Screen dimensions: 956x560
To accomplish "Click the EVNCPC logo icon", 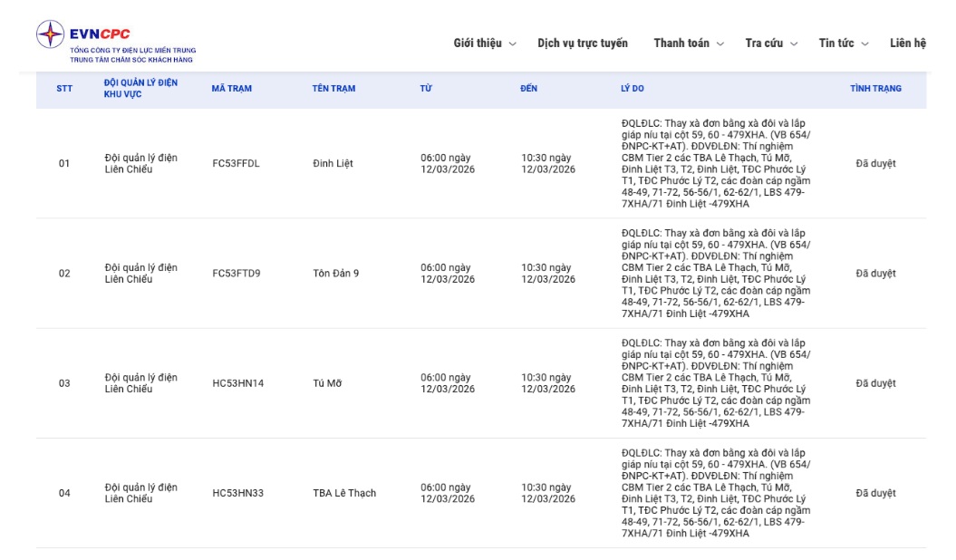I will (50, 35).
